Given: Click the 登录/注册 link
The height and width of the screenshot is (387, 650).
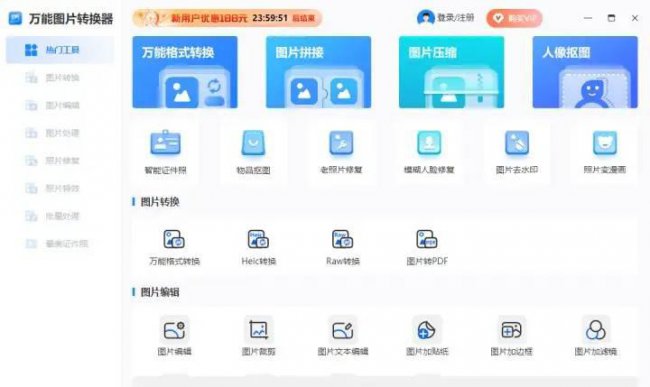Looking at the screenshot, I should (456, 18).
